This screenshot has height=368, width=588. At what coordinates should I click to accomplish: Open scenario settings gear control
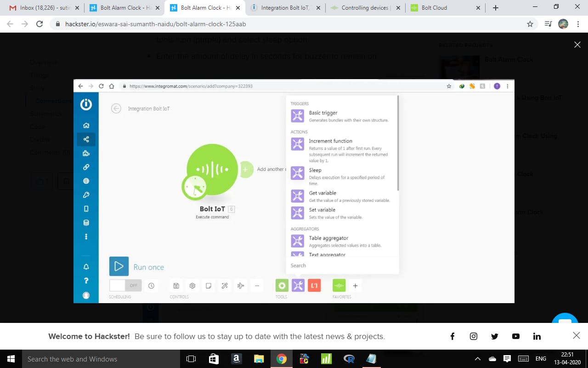coord(192,286)
